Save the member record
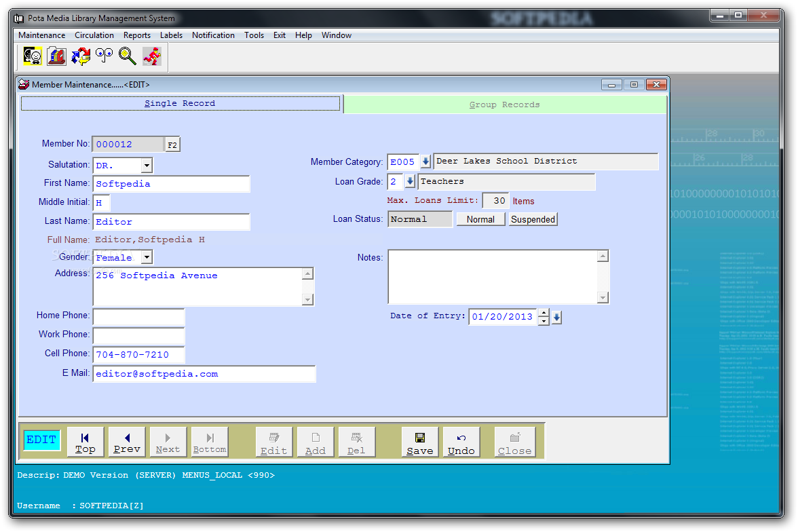This screenshot has width=798, height=532. pos(420,442)
